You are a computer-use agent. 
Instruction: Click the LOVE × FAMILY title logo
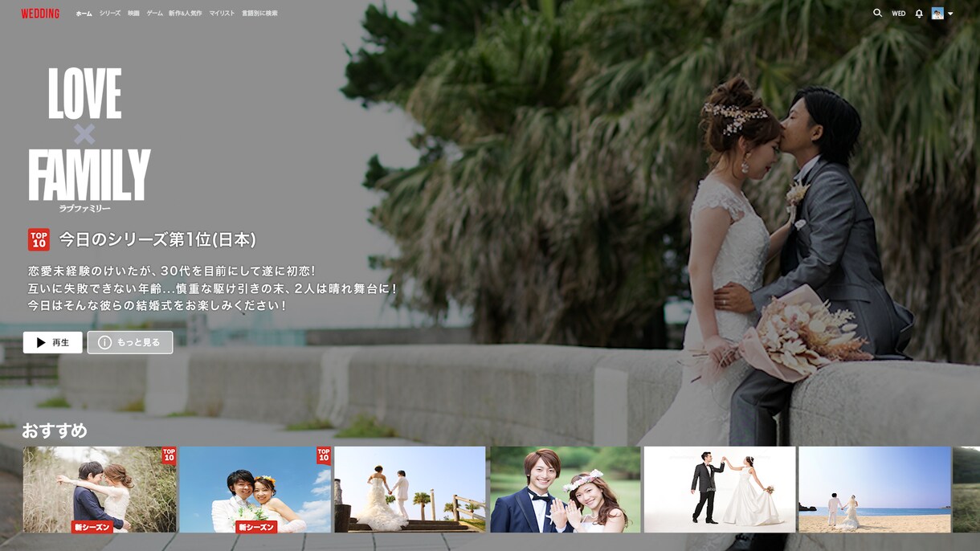coord(89,139)
